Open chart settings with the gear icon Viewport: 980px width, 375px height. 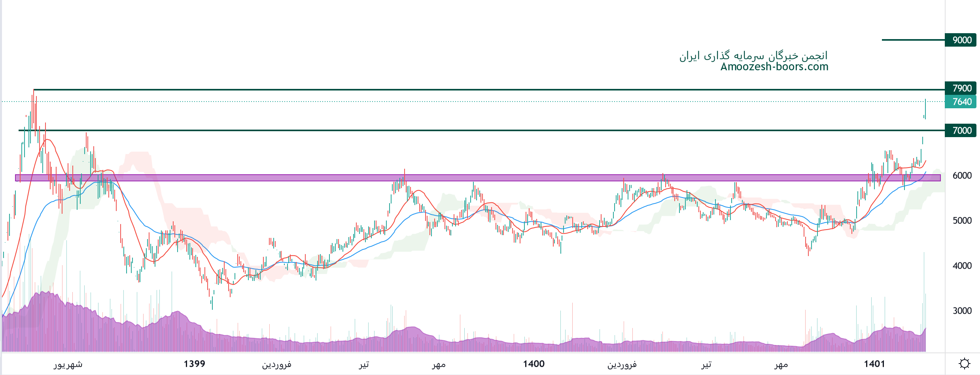tap(964, 364)
